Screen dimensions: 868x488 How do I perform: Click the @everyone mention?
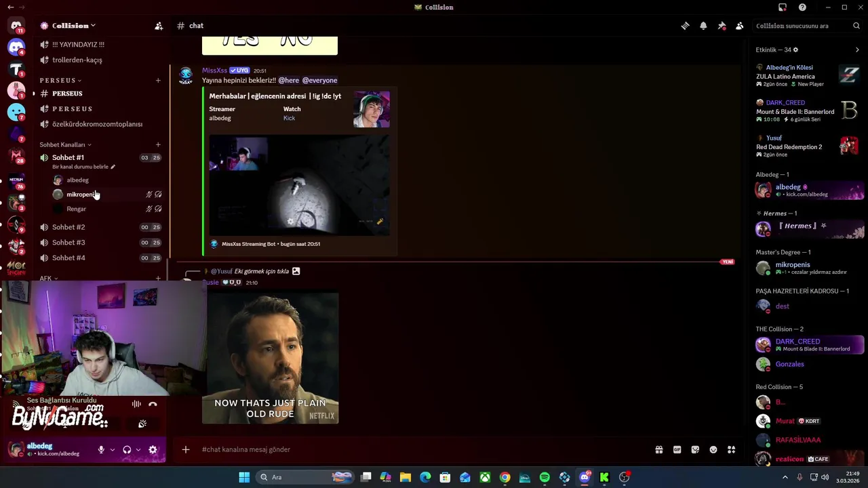[x=319, y=81]
